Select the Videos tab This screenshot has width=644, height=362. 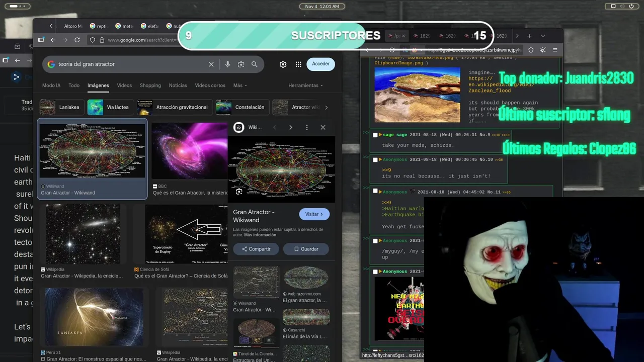(124, 85)
